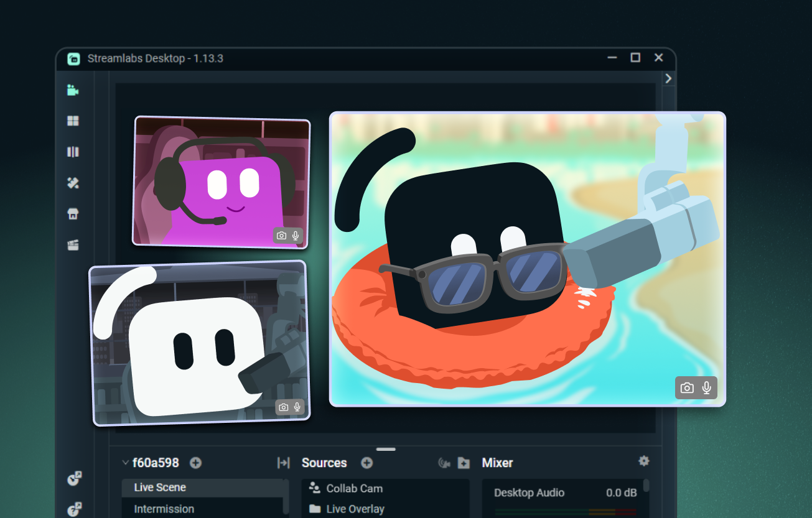
Task: Click the scene transitions arrow-bar icon
Action: pyautogui.click(x=284, y=463)
